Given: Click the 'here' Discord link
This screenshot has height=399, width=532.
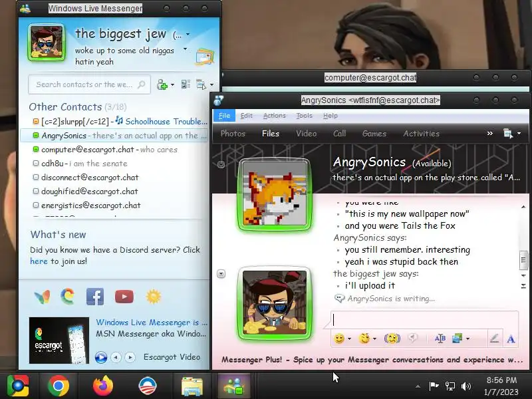Looking at the screenshot, I should point(39,261).
